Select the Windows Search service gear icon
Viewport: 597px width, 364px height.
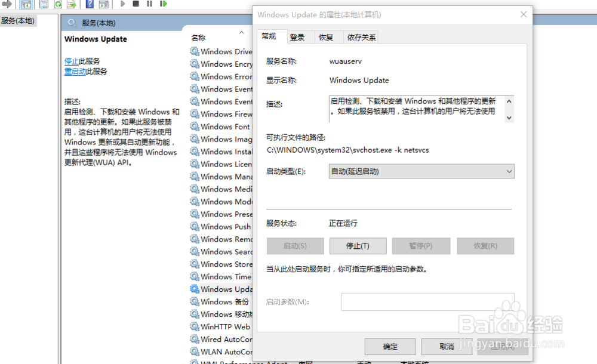pos(195,252)
